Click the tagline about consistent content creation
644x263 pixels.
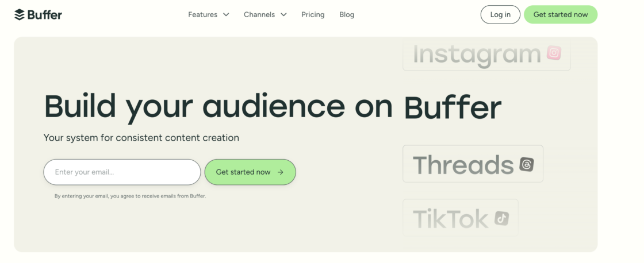(141, 138)
